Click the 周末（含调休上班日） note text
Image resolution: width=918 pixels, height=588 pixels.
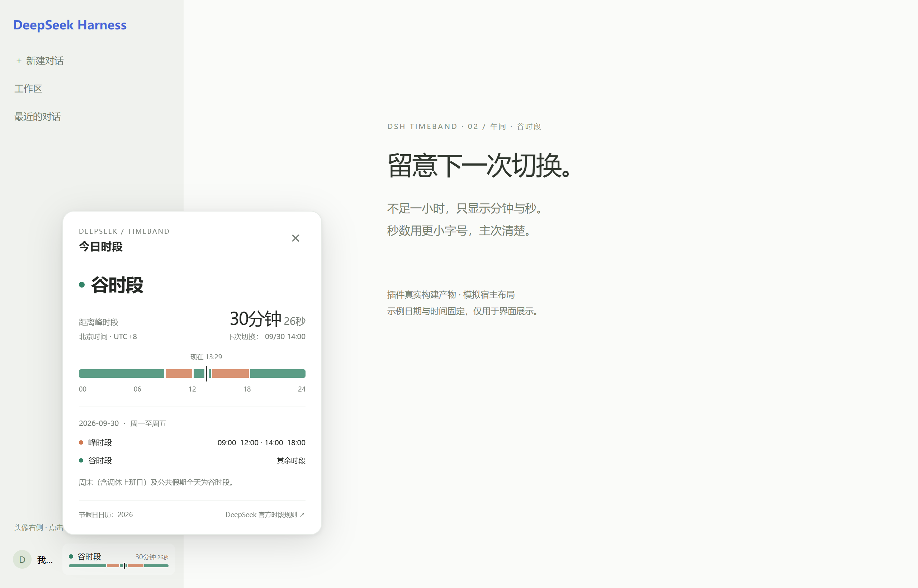[x=157, y=482]
